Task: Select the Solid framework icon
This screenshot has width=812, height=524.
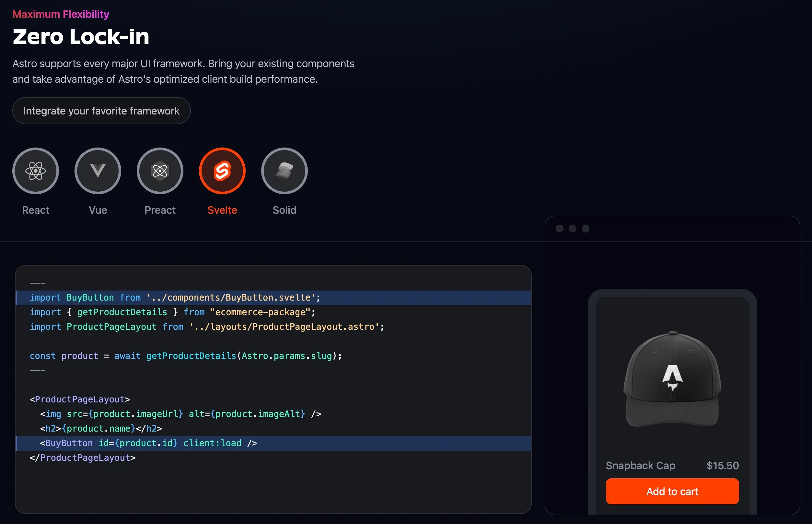Action: [x=284, y=171]
